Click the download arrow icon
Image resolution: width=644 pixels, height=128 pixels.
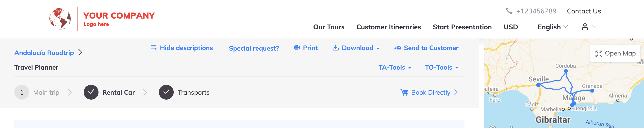pos(335,48)
